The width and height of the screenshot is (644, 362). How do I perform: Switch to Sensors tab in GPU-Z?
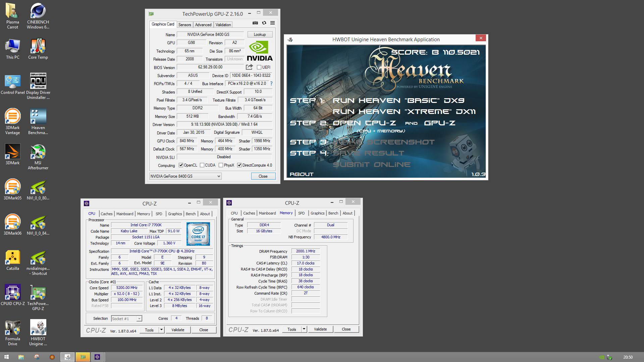tap(184, 25)
